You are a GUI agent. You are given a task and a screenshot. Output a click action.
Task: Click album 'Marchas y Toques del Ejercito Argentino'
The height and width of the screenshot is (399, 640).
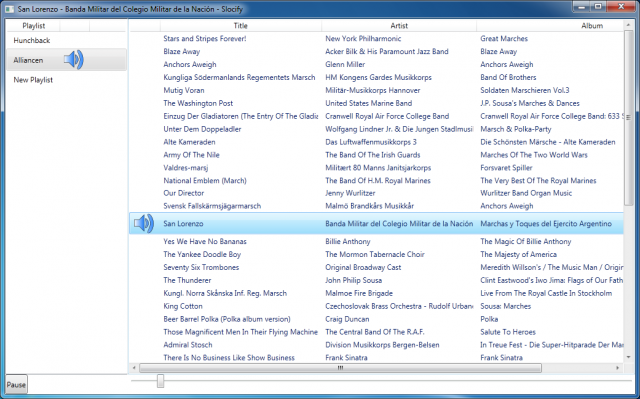546,224
